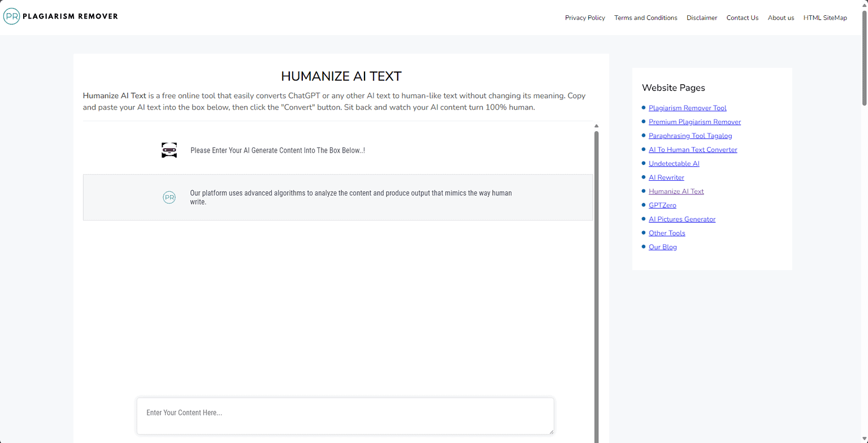Screen dimensions: 868x443
Task: Select the Humanize AI Text link
Action: pos(676,191)
